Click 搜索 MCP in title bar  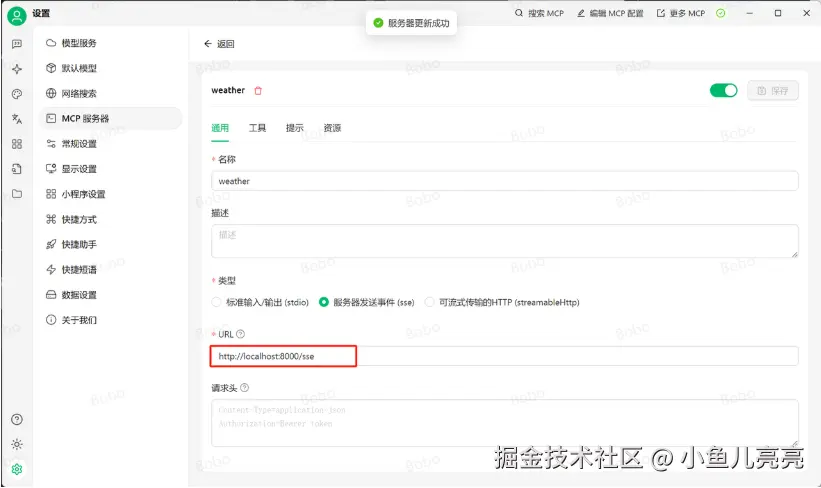pyautogui.click(x=539, y=14)
